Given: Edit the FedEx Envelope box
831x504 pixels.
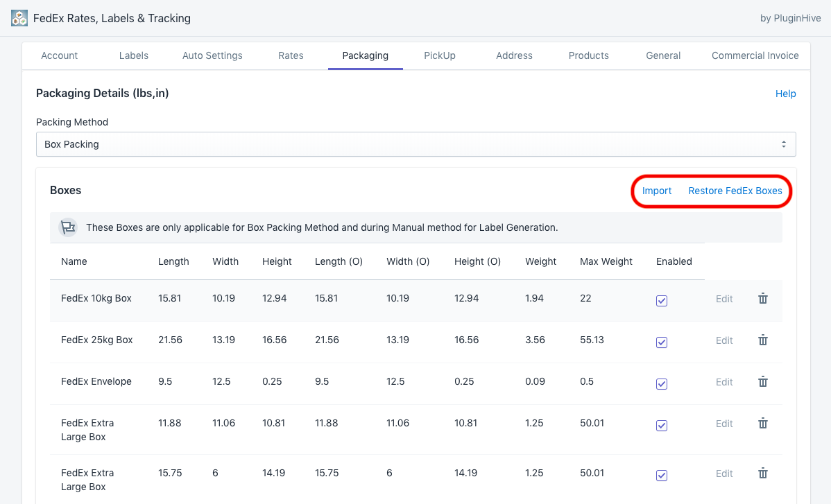Looking at the screenshot, I should (724, 382).
